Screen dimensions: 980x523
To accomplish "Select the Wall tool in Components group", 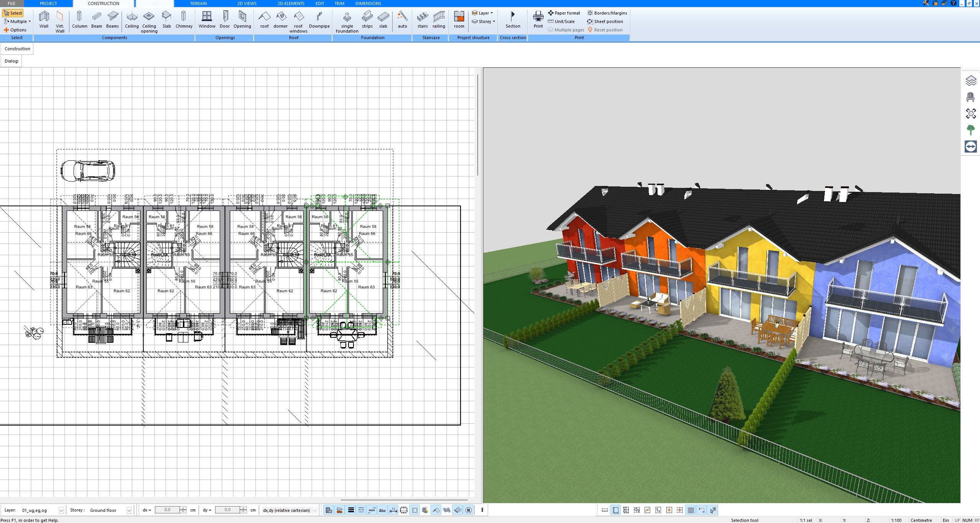I will (44, 19).
